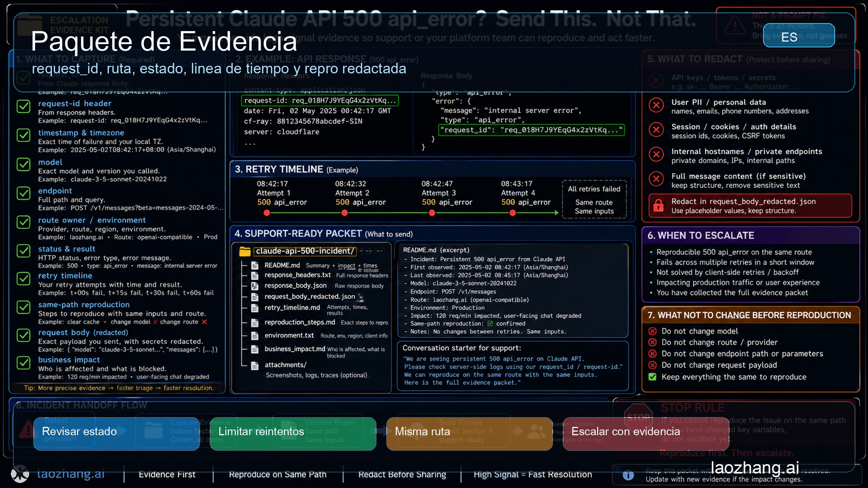The image size is (868, 488).
Task: Click the reproduction_steps.md file icon
Action: click(255, 322)
